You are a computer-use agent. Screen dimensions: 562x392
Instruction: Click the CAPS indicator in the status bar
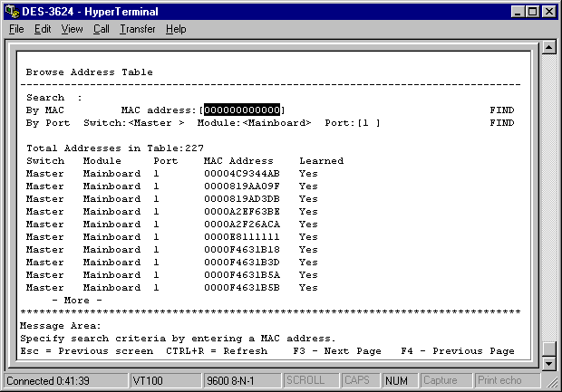[361, 381]
